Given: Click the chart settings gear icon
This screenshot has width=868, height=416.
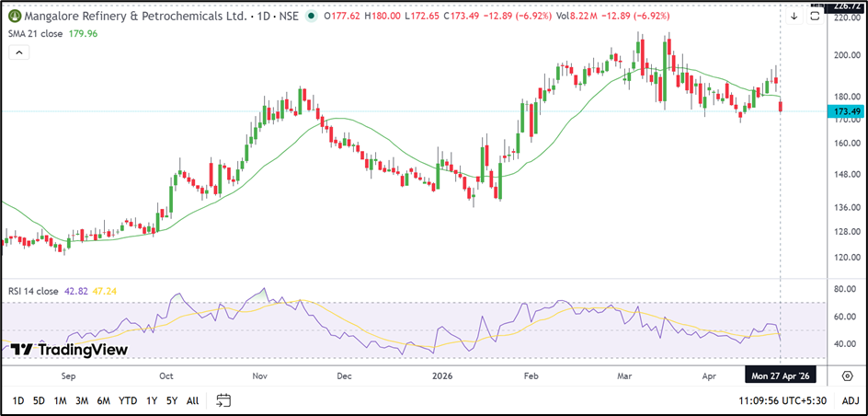Looking at the screenshot, I should click(849, 376).
